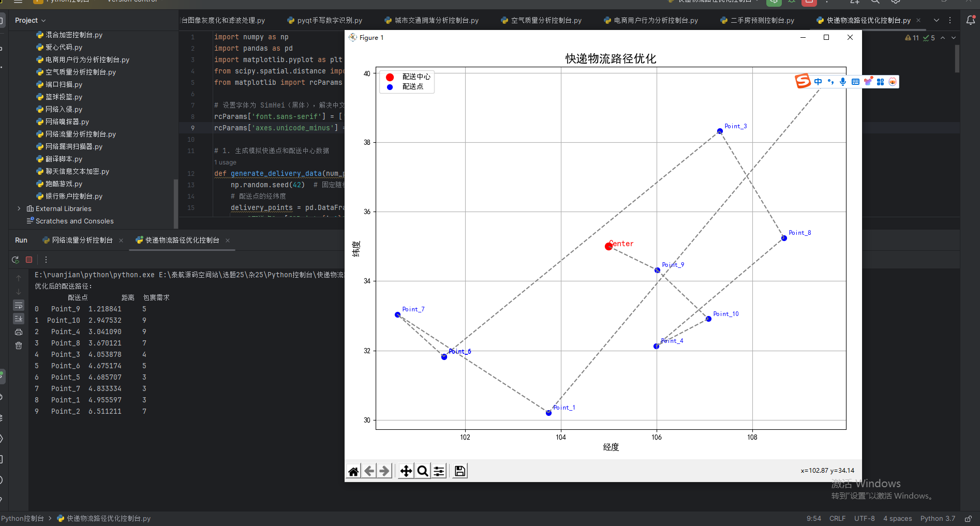
Task: Toggle scroll to end of console
Action: pyautogui.click(x=19, y=319)
